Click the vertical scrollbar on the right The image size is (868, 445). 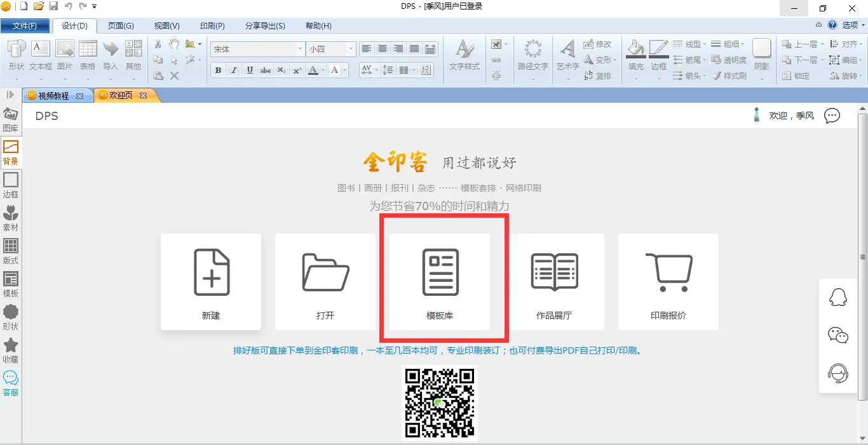(x=862, y=257)
